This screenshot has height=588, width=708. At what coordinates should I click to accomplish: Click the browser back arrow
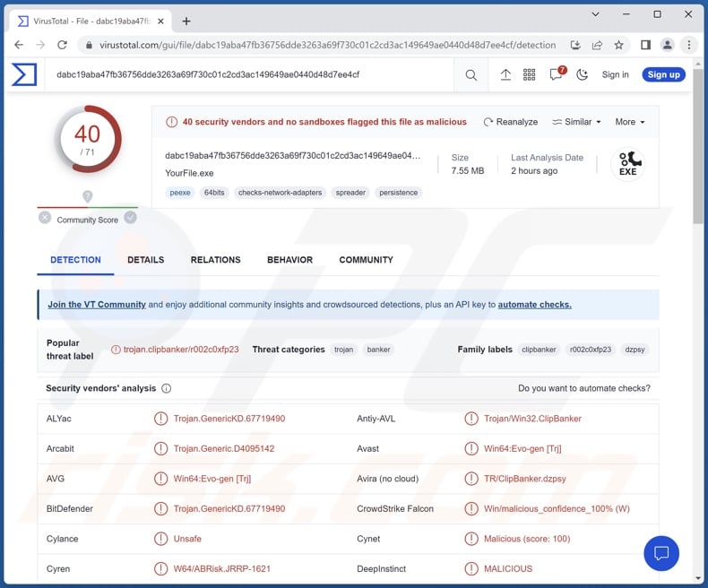[19, 45]
